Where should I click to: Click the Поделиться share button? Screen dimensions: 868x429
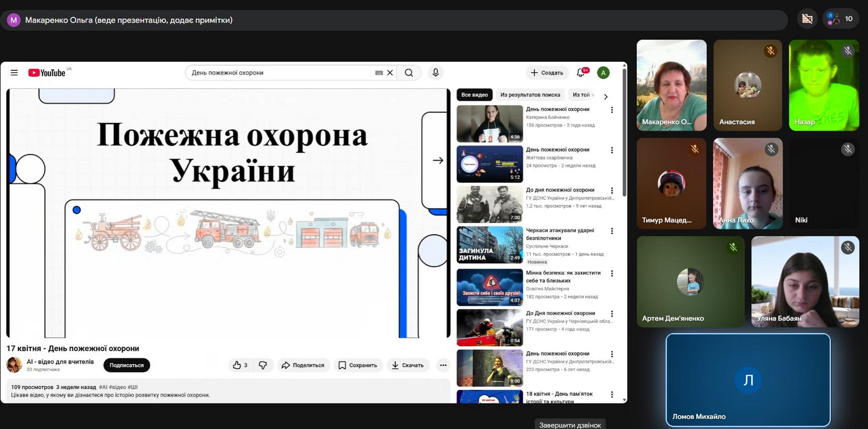point(303,365)
